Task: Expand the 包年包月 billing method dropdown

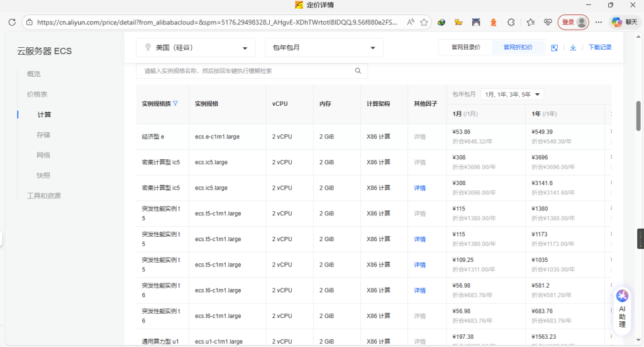Action: (x=324, y=48)
